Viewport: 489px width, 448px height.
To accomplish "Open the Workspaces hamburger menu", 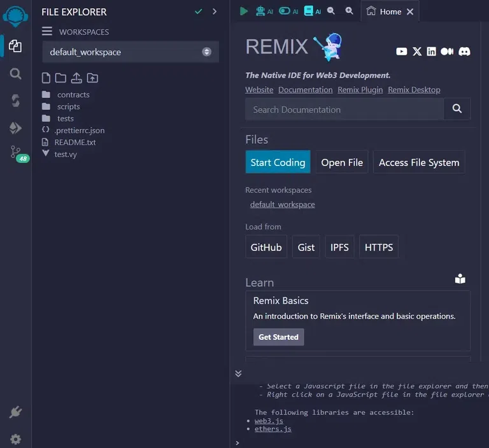I will (x=47, y=31).
